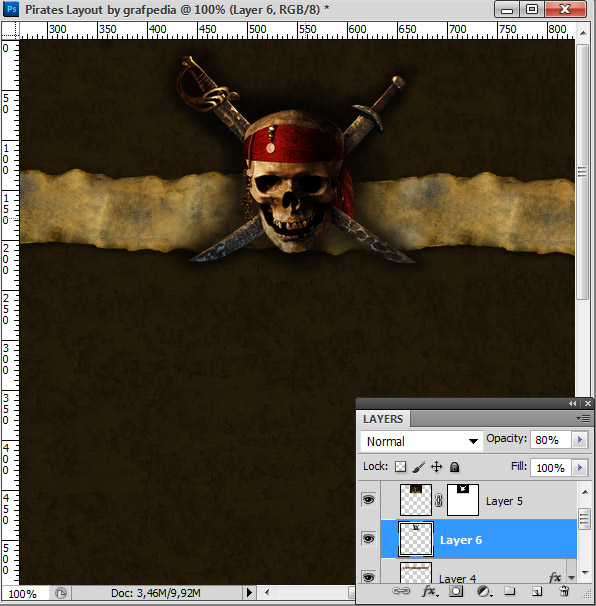Viewport: 596px width, 606px height.
Task: Click the canvas horizontal scroll left arrow
Action: (x=266, y=592)
